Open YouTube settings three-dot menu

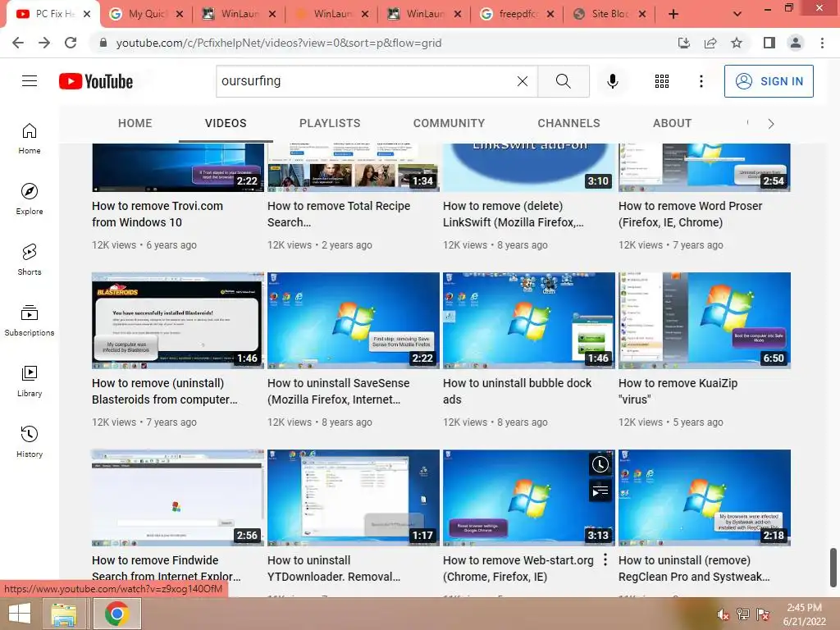point(701,81)
